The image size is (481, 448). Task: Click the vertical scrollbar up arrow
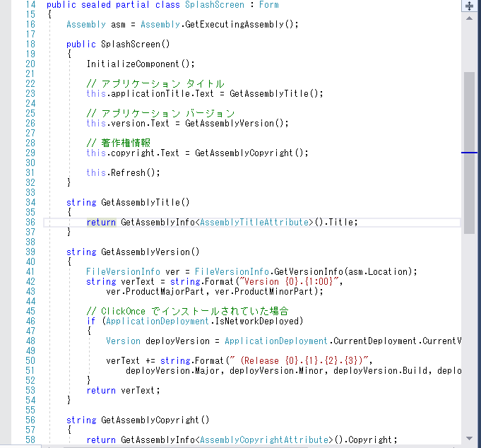click(x=469, y=18)
